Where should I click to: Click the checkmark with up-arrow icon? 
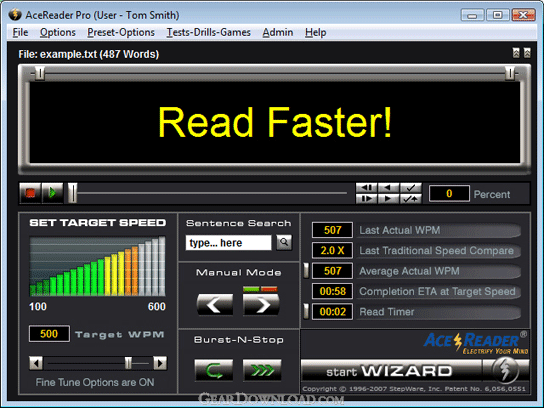point(410,199)
